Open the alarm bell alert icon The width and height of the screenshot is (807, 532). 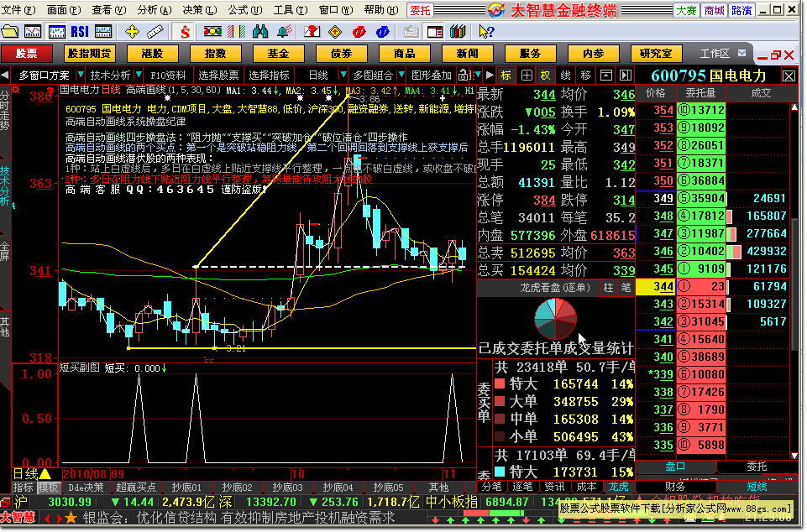point(284,32)
